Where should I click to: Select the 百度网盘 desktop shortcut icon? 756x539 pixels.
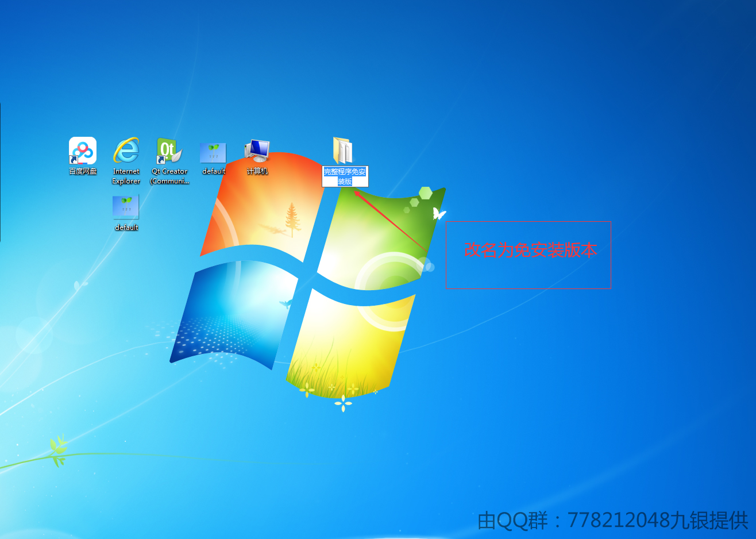(83, 151)
